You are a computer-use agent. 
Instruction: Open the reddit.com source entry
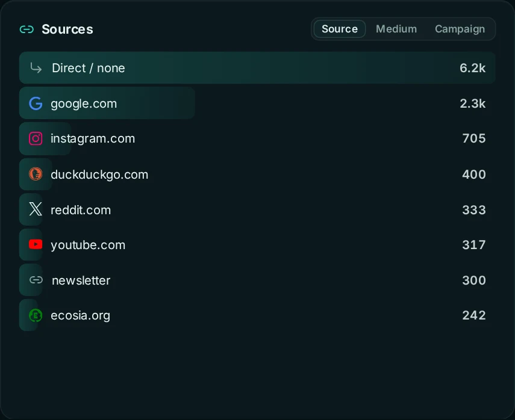click(x=257, y=209)
